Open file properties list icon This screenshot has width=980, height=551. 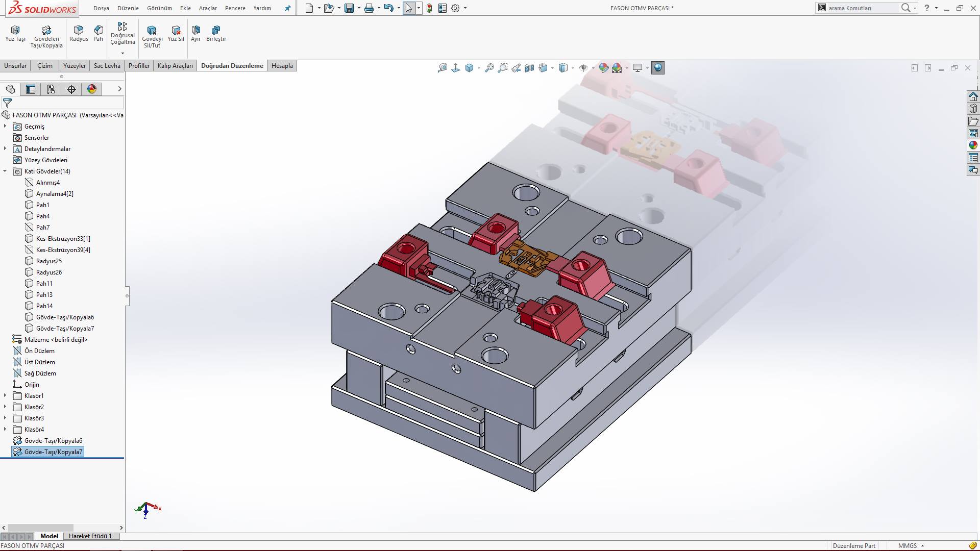[443, 8]
